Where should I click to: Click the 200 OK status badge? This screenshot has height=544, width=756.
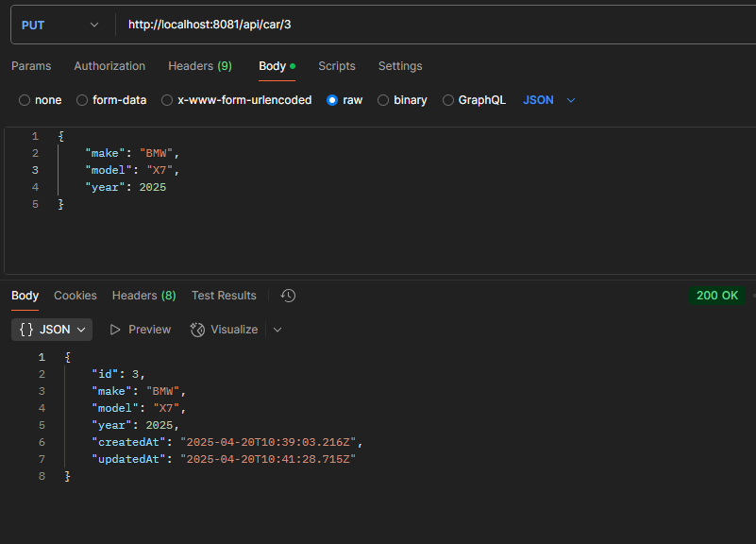tap(717, 296)
